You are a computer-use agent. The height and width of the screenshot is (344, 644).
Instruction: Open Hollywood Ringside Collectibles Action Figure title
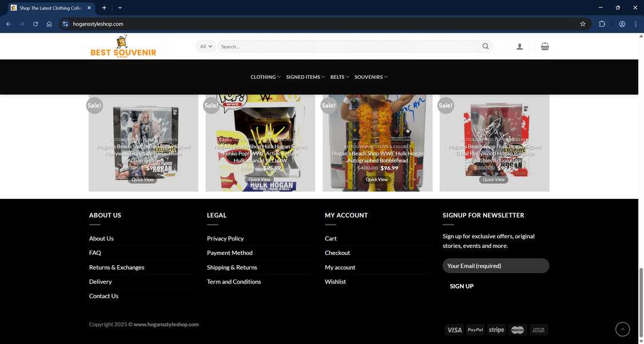(x=144, y=153)
